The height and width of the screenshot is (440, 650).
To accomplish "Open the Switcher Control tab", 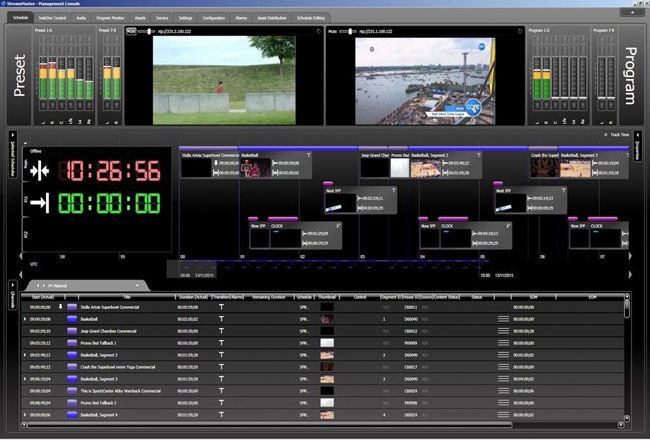I will [53, 18].
